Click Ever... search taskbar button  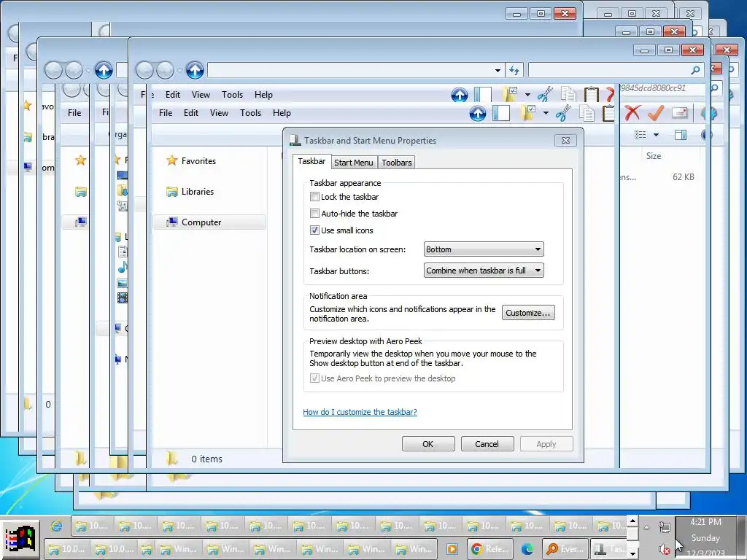point(565,549)
